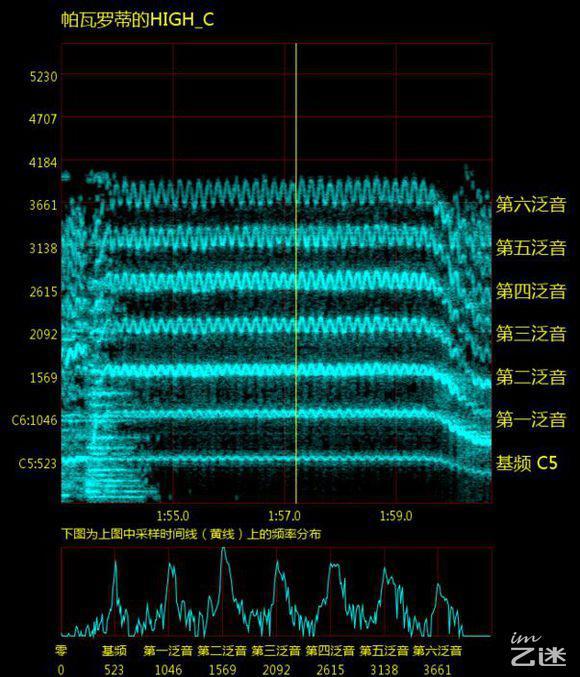
Task: Click the 基频 label under the spectrum plot
Action: [114, 651]
